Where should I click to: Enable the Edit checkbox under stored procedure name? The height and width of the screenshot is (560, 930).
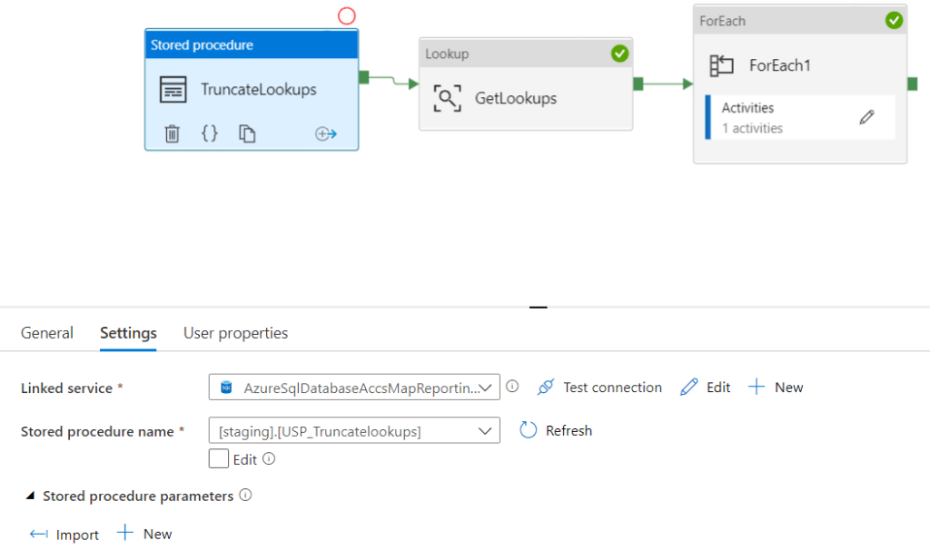tap(217, 459)
